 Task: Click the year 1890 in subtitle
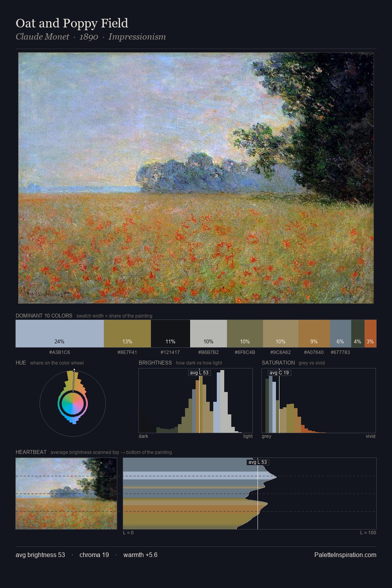[89, 37]
